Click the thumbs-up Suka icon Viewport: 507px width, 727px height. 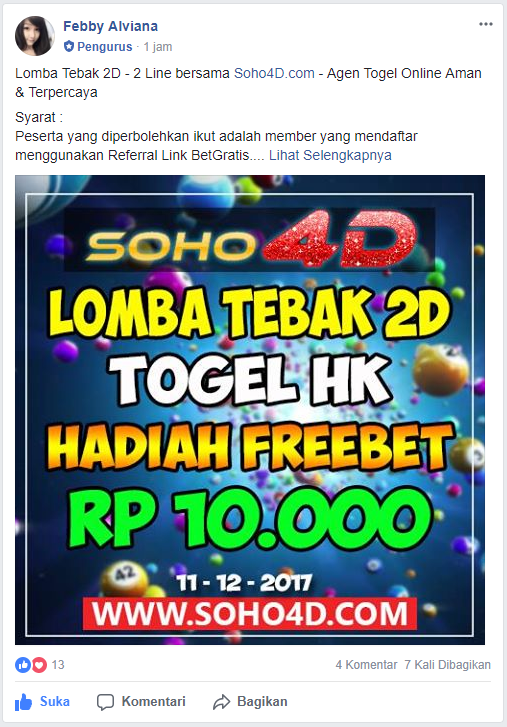24,702
